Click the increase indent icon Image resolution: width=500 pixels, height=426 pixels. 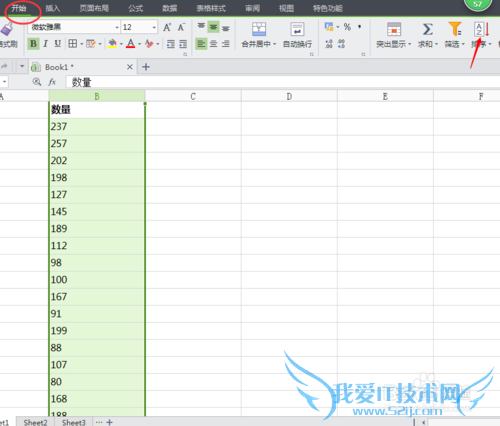pyautogui.click(x=183, y=44)
